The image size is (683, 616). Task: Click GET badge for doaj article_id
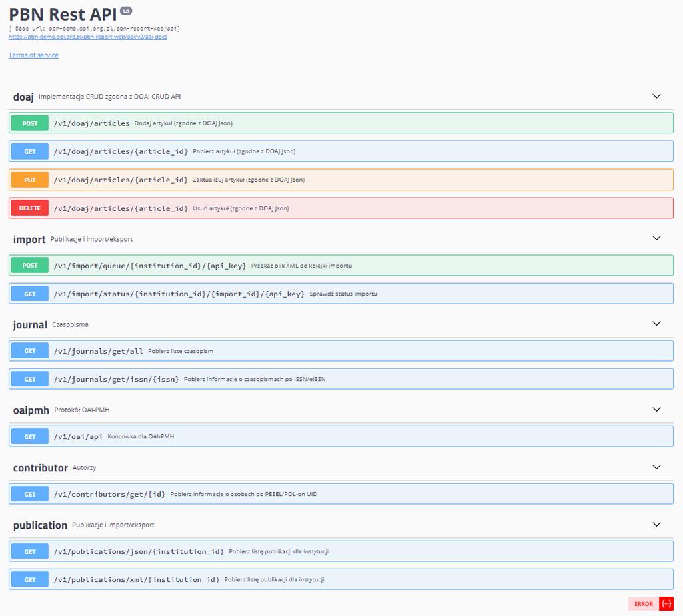[29, 151]
